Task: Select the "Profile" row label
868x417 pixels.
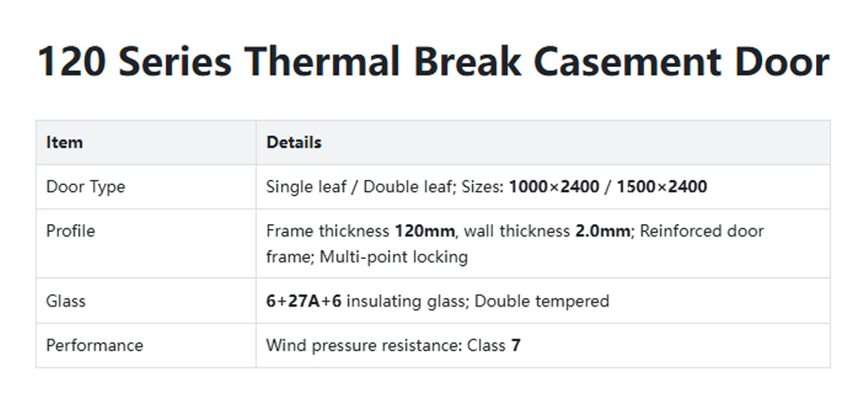Action: [x=70, y=231]
